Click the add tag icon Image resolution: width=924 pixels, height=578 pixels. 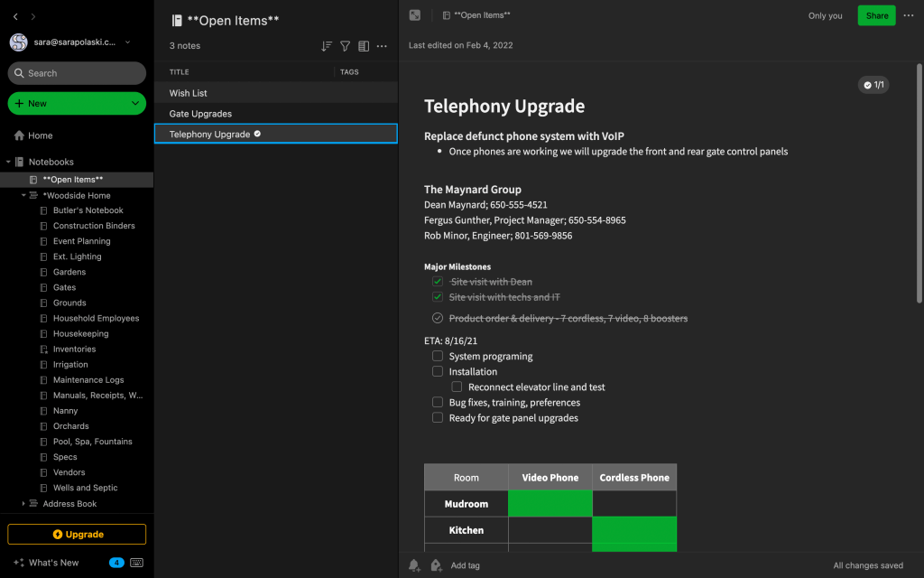[436, 565]
